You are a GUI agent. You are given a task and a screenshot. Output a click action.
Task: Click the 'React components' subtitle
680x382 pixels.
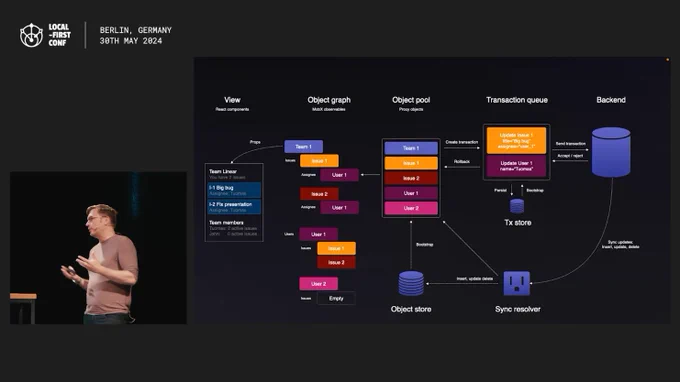coord(232,109)
